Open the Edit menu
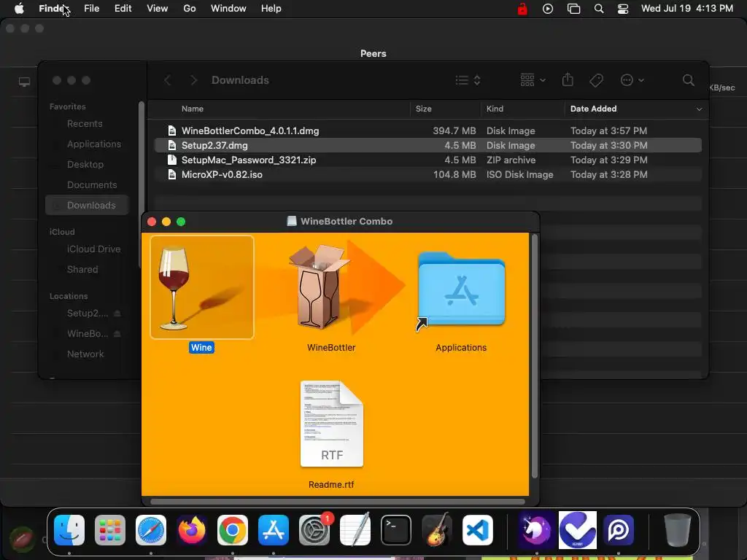 pyautogui.click(x=123, y=9)
